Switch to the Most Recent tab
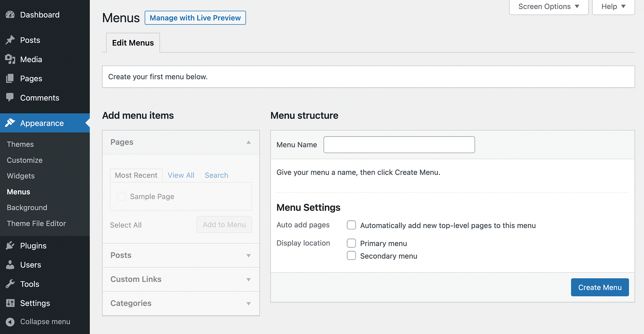This screenshot has width=644, height=334. pos(136,175)
